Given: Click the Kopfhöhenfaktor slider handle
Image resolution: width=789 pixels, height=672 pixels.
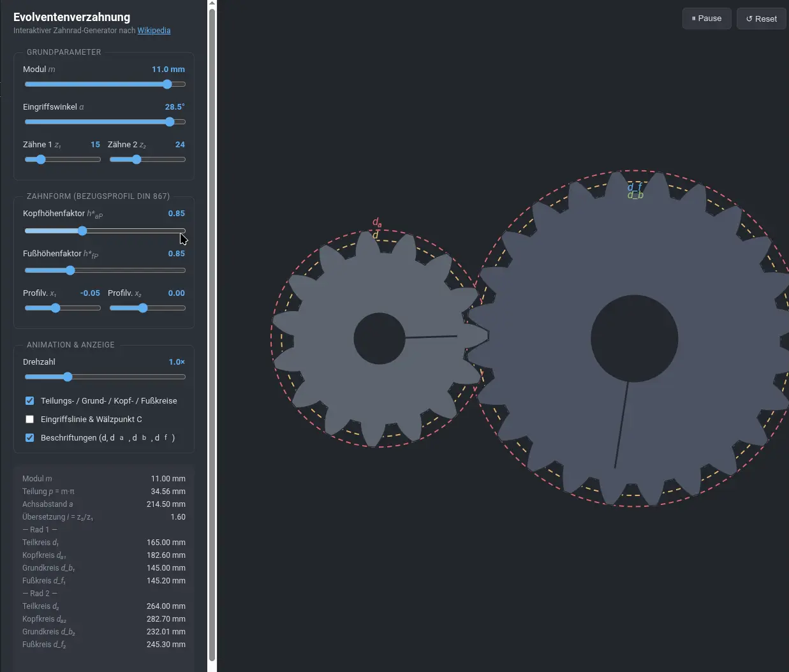Looking at the screenshot, I should click(82, 231).
